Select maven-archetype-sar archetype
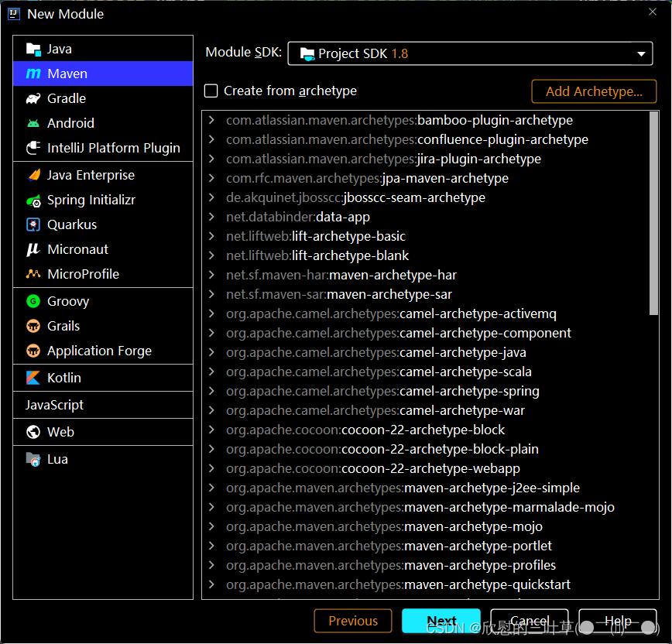Screen dimensions: 672x644 point(338,294)
